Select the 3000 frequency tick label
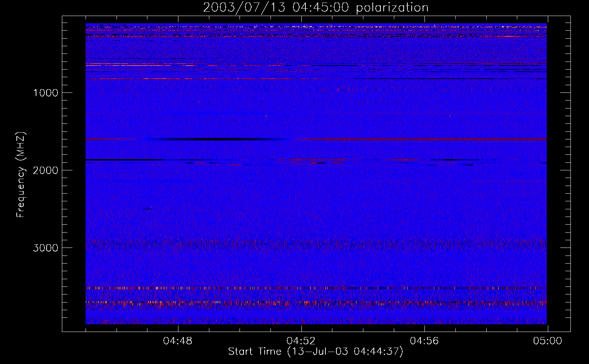The height and width of the screenshot is (364, 589). pyautogui.click(x=46, y=248)
